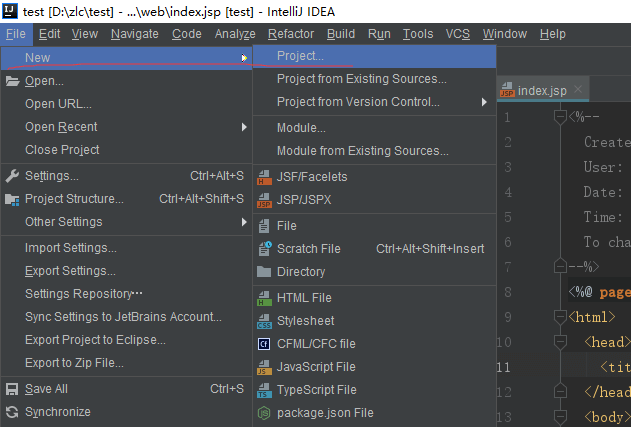This screenshot has width=631, height=427.
Task: Click the JSP/JSPX file icon
Action: point(264,200)
